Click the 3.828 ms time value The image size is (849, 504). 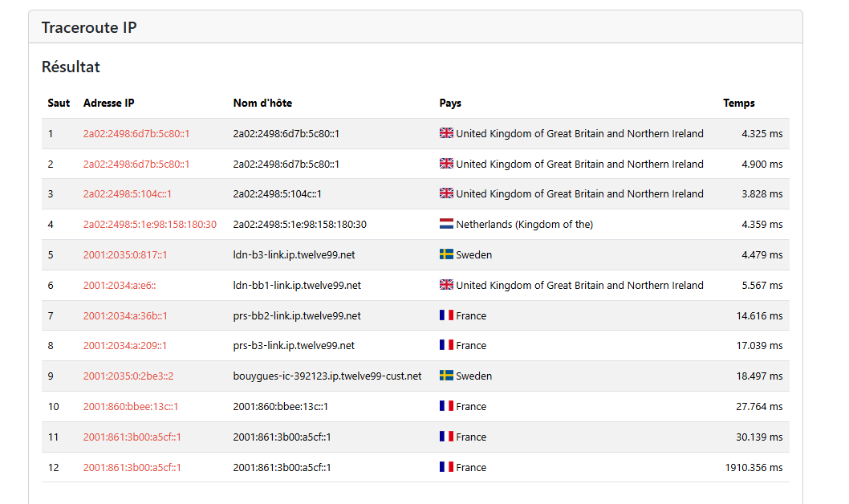762,193
